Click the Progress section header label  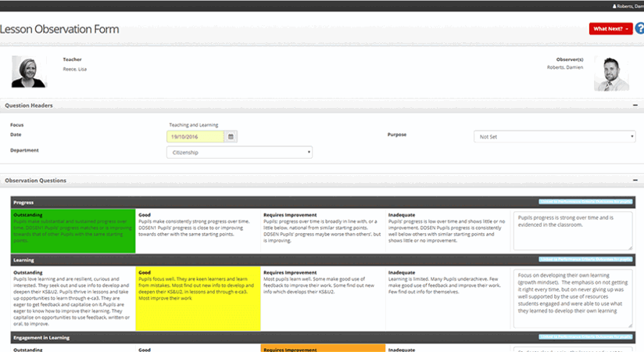(23, 203)
